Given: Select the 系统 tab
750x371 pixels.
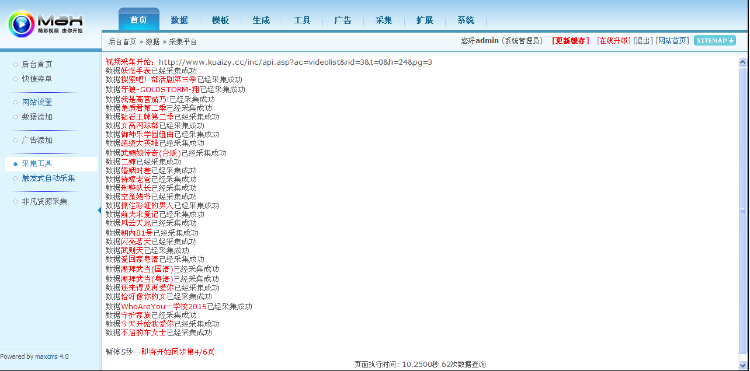Looking at the screenshot, I should coord(466,21).
